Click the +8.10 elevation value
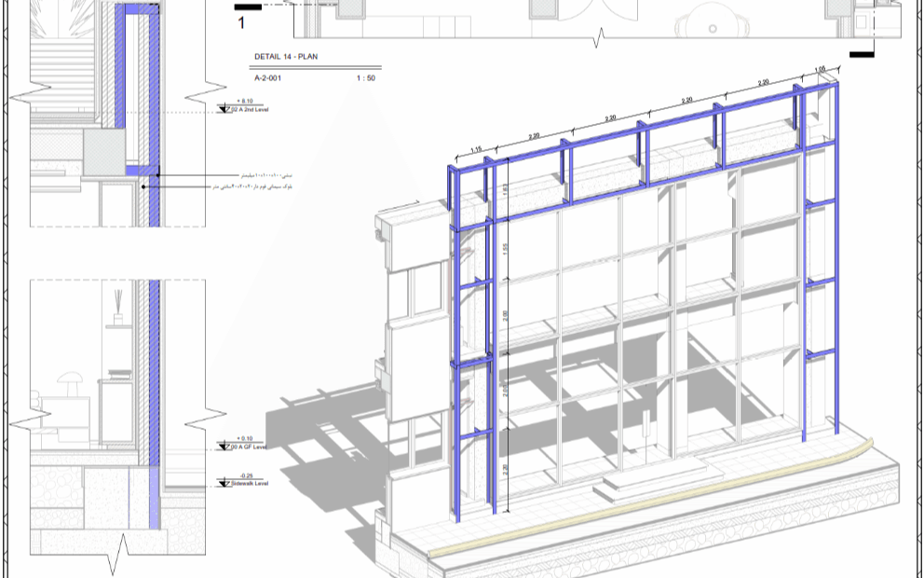This screenshot has height=578, width=924. point(245,101)
